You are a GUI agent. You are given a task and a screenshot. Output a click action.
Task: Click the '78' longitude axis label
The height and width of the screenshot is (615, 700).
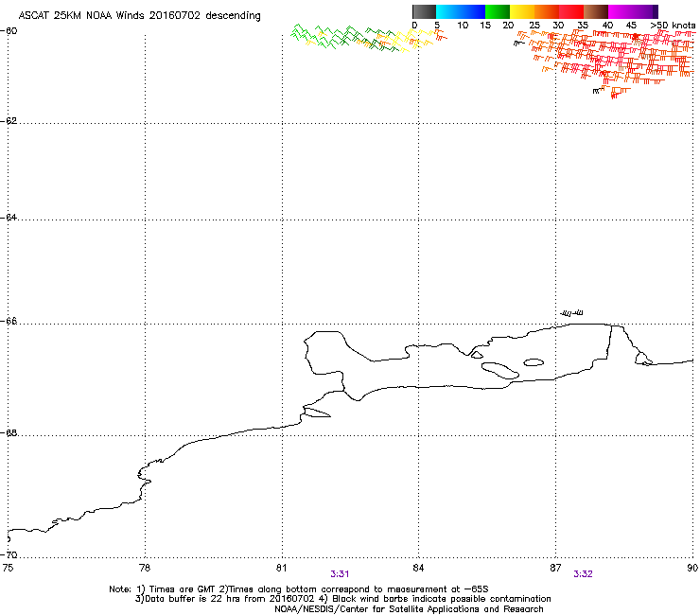tap(145, 568)
